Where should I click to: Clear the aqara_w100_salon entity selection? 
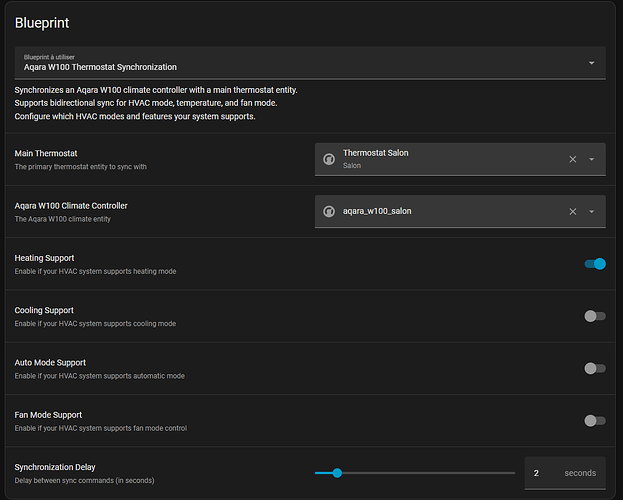pos(573,211)
